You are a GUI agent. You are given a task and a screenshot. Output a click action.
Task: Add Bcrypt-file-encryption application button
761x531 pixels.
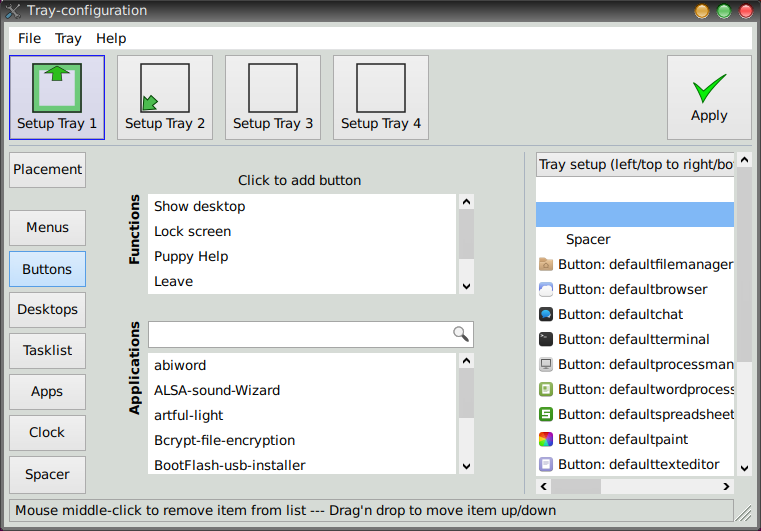(x=302, y=440)
